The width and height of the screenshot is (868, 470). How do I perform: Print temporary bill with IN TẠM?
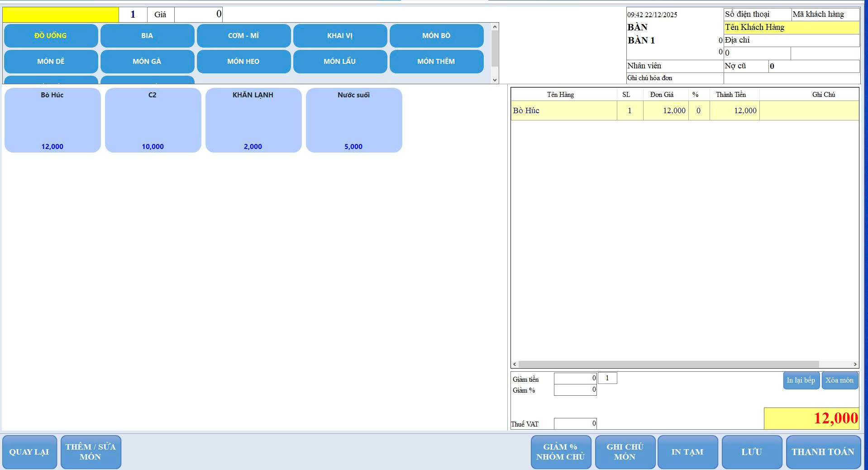[687, 452]
